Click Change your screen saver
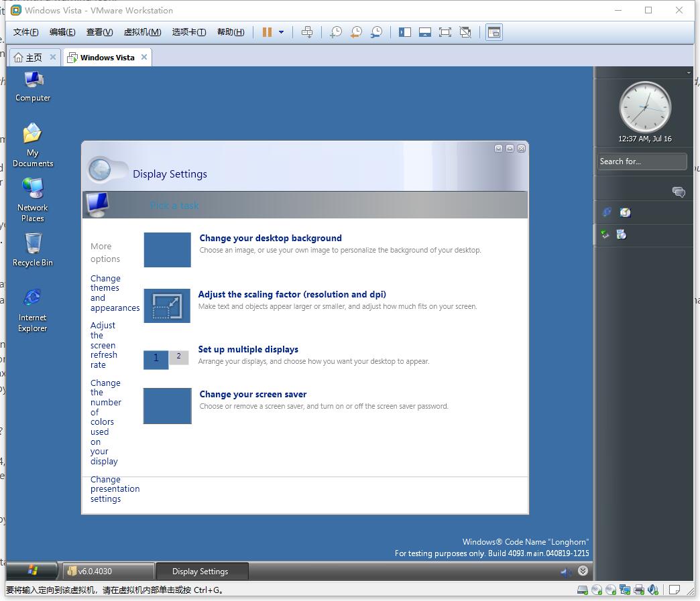The width and height of the screenshot is (700, 601). [x=253, y=395]
